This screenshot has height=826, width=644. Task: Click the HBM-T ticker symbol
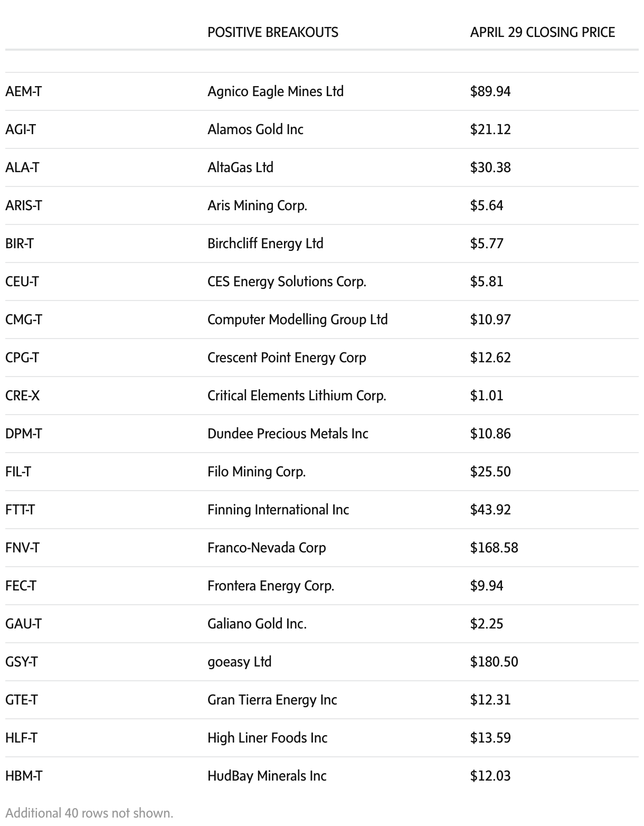click(x=24, y=776)
